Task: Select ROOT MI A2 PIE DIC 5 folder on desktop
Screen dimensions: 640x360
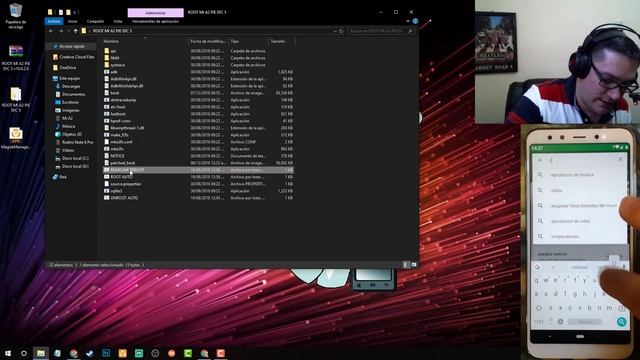Action: point(16,99)
